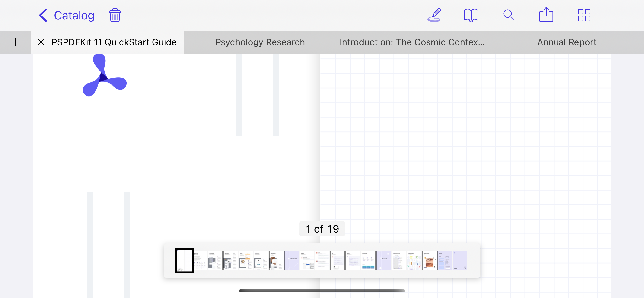Select the orange-accented page thumbnail

click(246, 261)
